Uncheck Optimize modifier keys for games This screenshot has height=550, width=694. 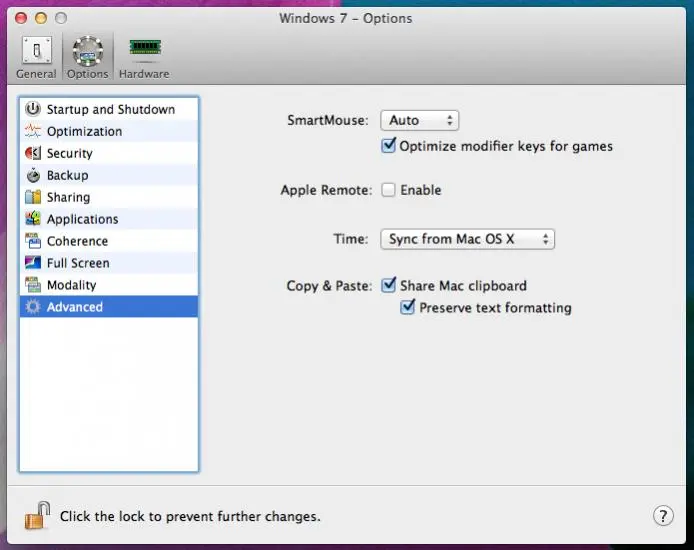pos(389,146)
